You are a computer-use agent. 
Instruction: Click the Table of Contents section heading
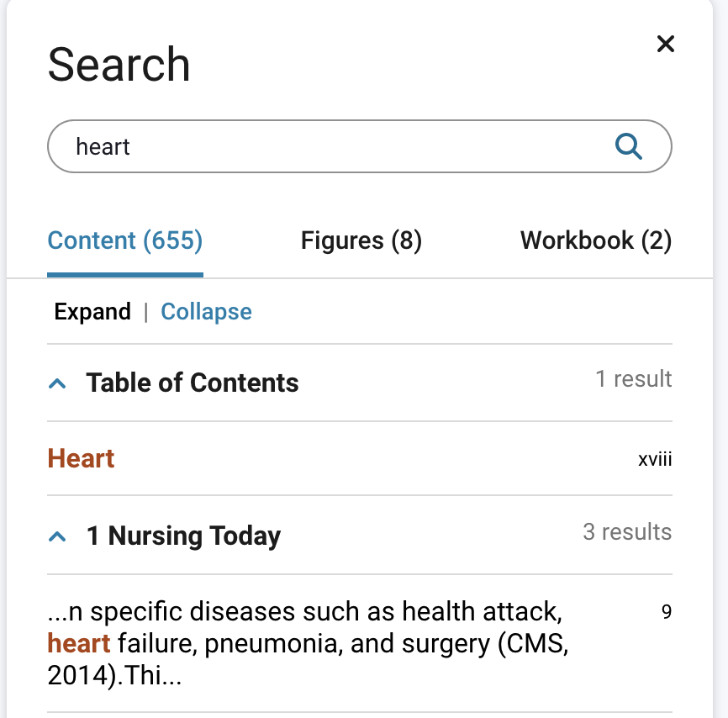(191, 383)
